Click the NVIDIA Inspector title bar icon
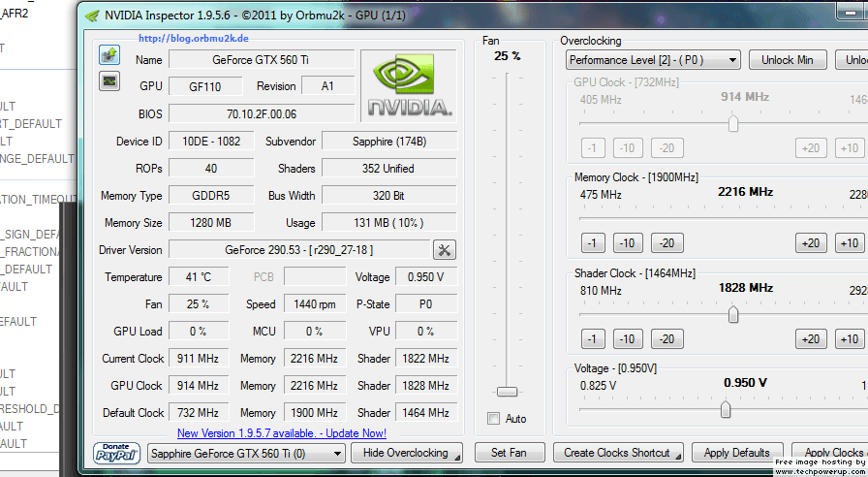Image resolution: width=868 pixels, height=477 pixels. (x=92, y=16)
